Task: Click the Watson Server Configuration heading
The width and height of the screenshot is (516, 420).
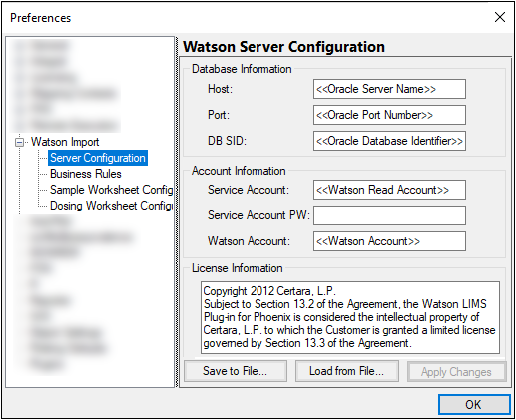Action: point(283,47)
